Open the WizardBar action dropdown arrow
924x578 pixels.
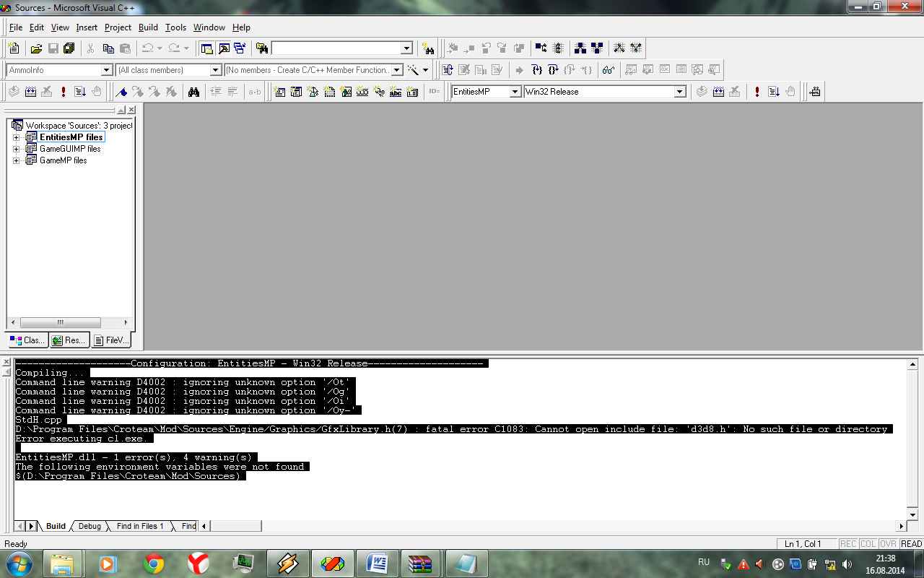(x=425, y=70)
